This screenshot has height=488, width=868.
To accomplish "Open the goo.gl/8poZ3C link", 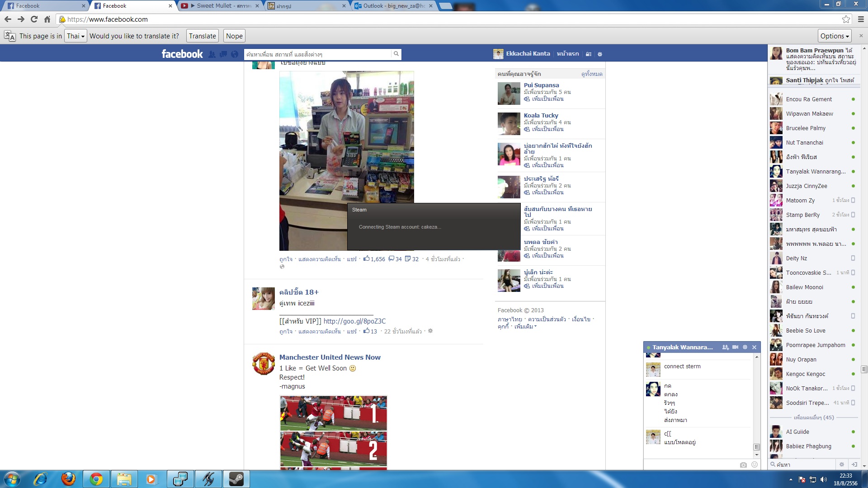I will (354, 321).
